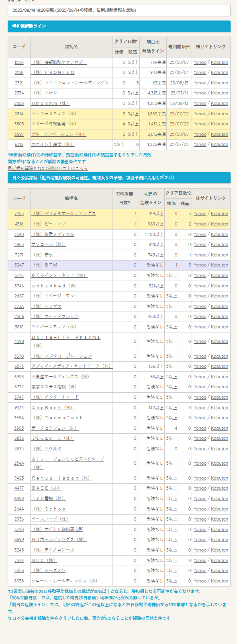Open Yahoo link for グローム・ホールディングス row
237x644 pixels.
coord(200,581)
